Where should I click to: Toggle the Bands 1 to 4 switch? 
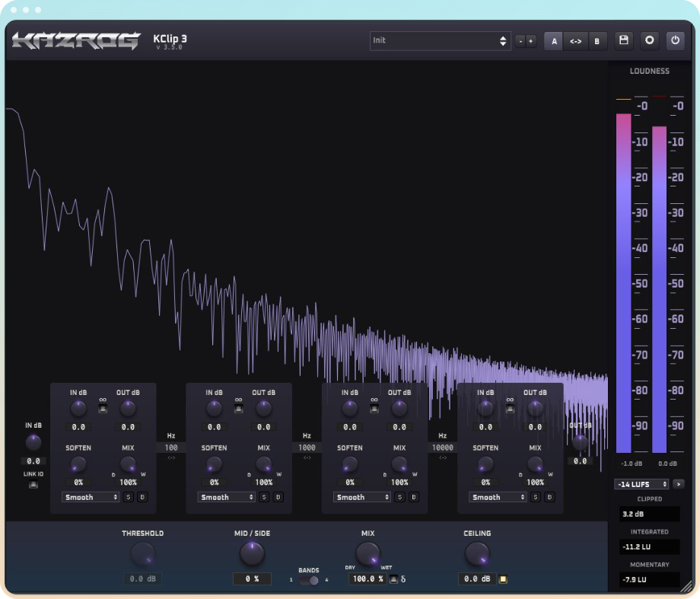pyautogui.click(x=309, y=580)
